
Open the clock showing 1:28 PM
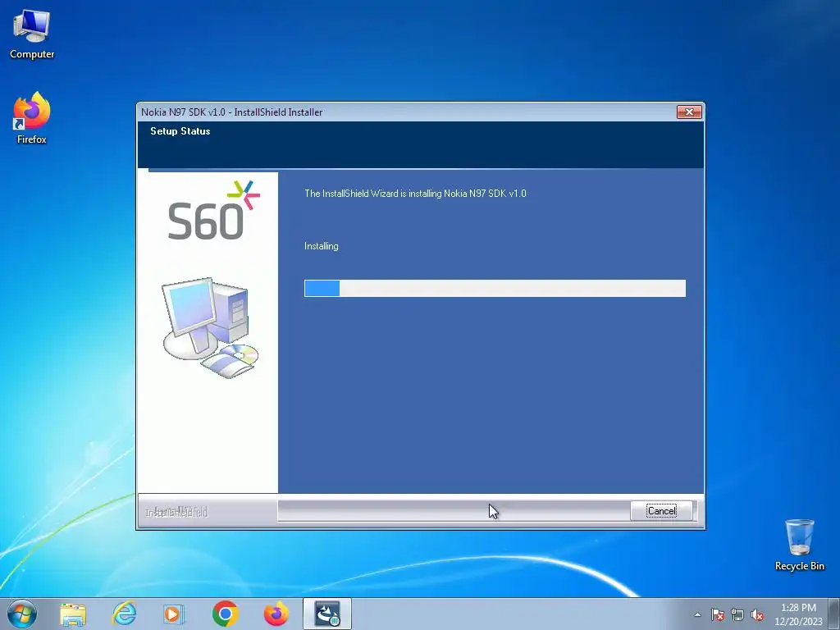797,614
